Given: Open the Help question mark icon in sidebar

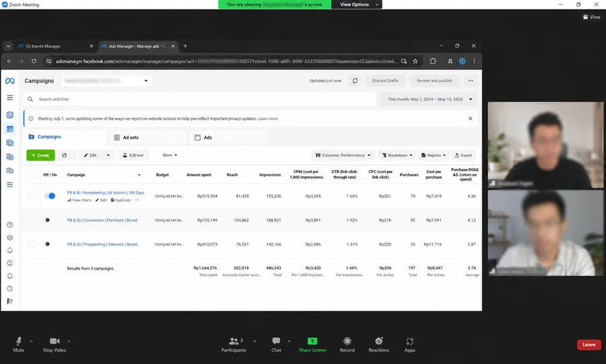Looking at the screenshot, I should (x=10, y=225).
